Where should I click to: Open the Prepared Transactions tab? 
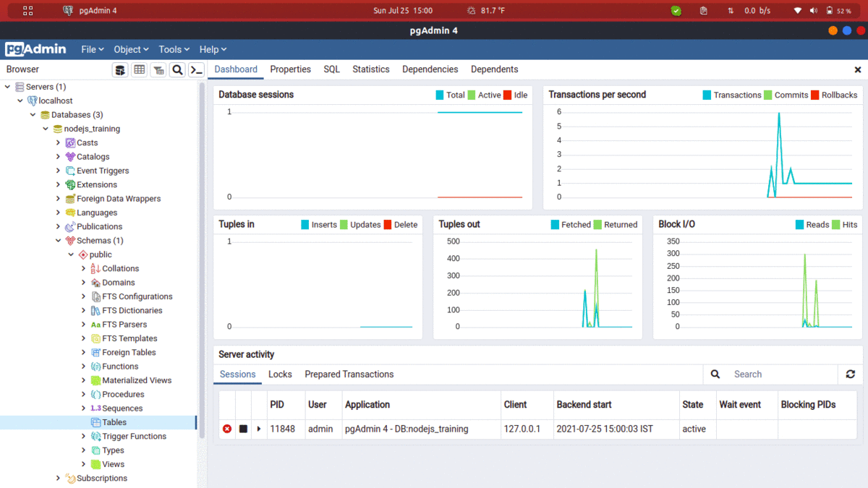coord(349,374)
